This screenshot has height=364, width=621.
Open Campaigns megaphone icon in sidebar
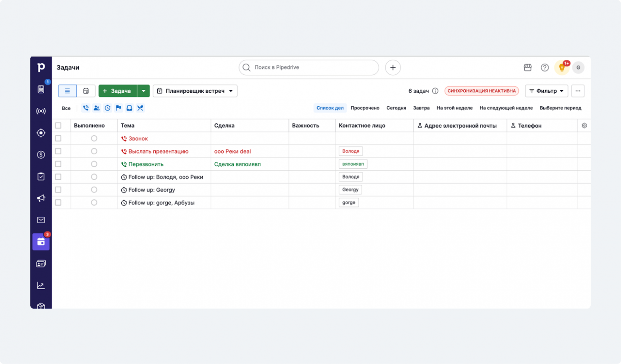pos(41,198)
